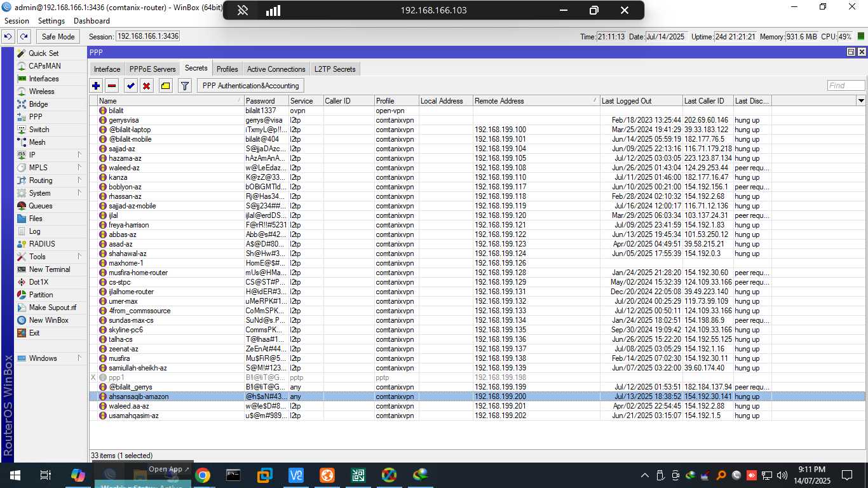Open PPP in sidebar
Image resolution: width=868 pixels, height=488 pixels.
point(36,117)
